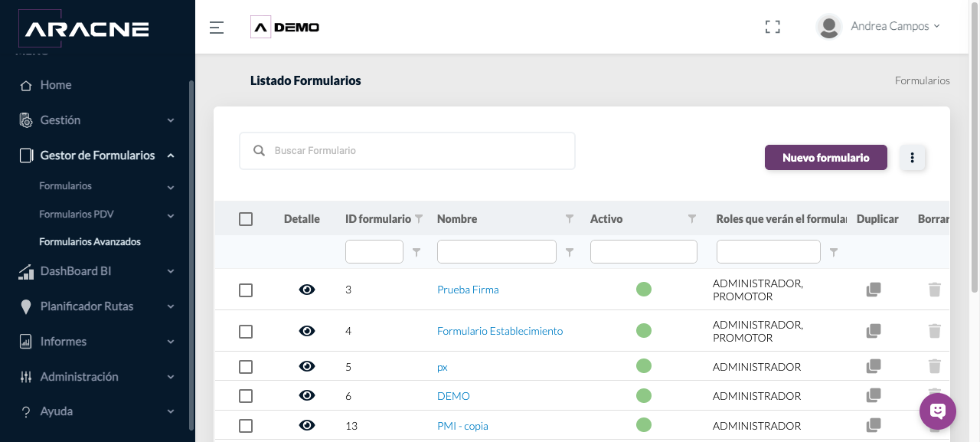Click DashBoard BI chart icon
980x442 pixels.
click(26, 271)
